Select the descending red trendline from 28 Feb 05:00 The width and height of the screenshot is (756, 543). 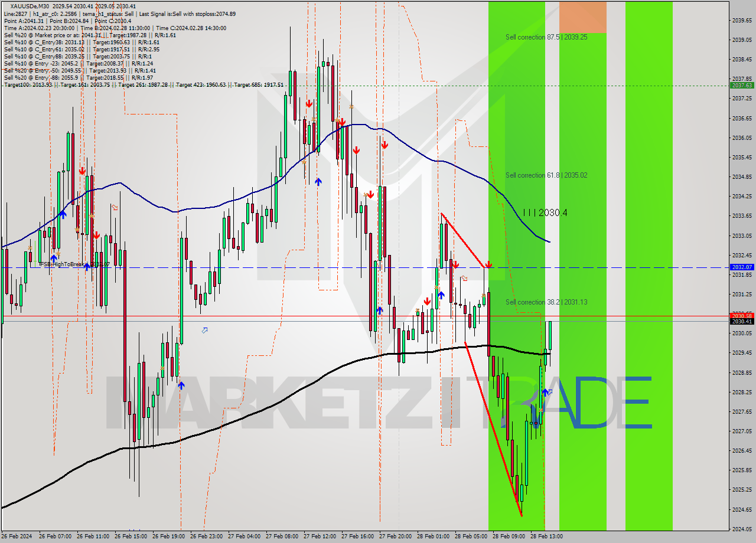click(x=493, y=428)
